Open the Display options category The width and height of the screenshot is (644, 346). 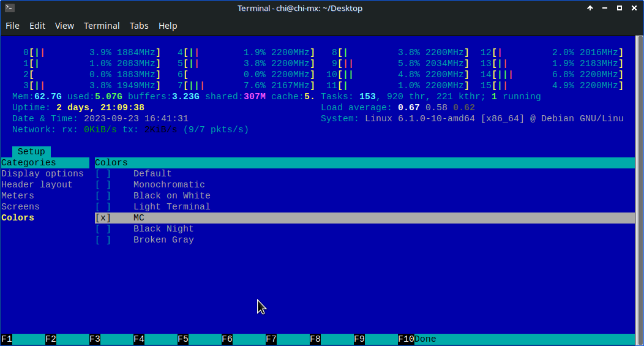42,173
